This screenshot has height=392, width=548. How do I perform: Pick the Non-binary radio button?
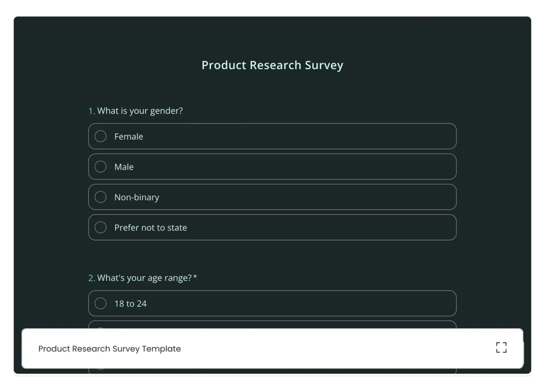tap(101, 197)
